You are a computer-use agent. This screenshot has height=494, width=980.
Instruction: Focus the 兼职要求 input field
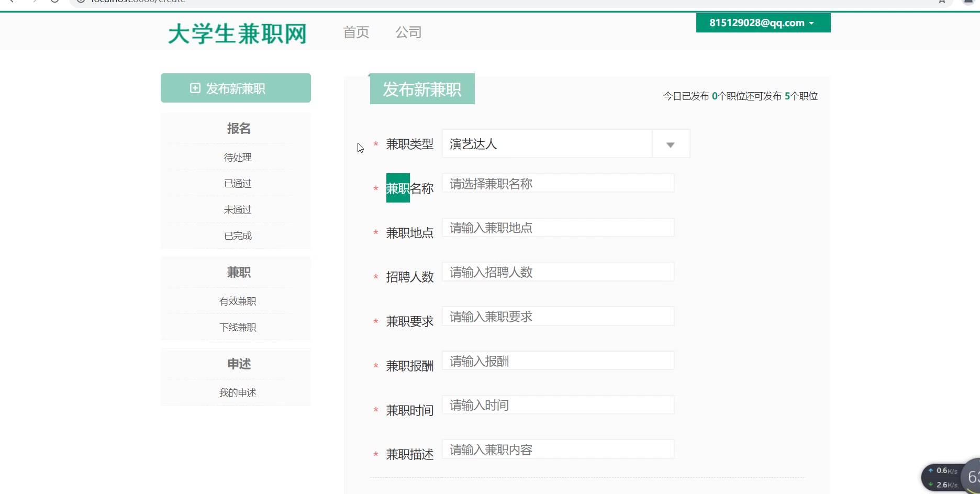pos(558,317)
